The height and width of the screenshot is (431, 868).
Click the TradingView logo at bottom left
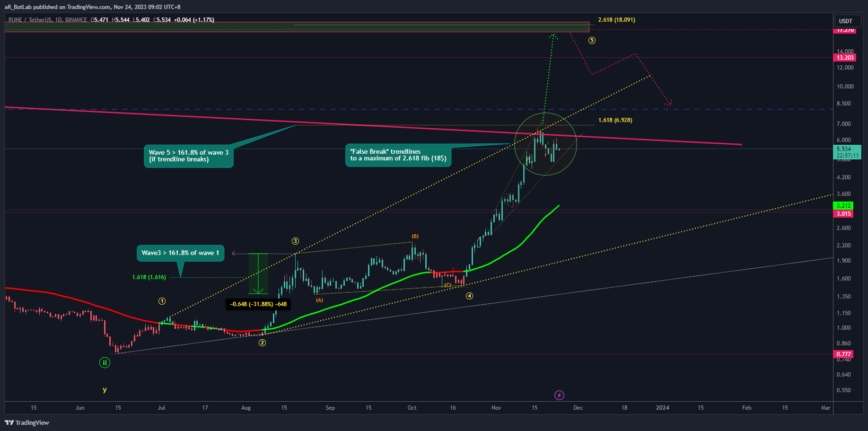pyautogui.click(x=27, y=422)
